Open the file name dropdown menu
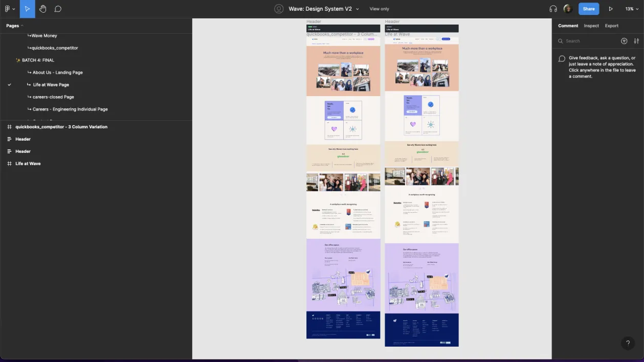644x362 pixels. pyautogui.click(x=357, y=9)
